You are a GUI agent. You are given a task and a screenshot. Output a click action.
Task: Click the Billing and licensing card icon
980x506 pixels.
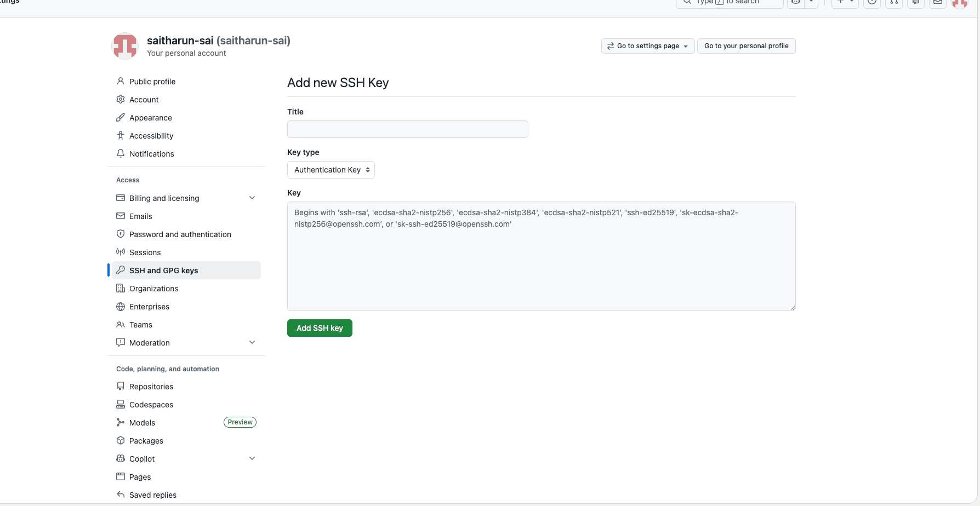[121, 198]
